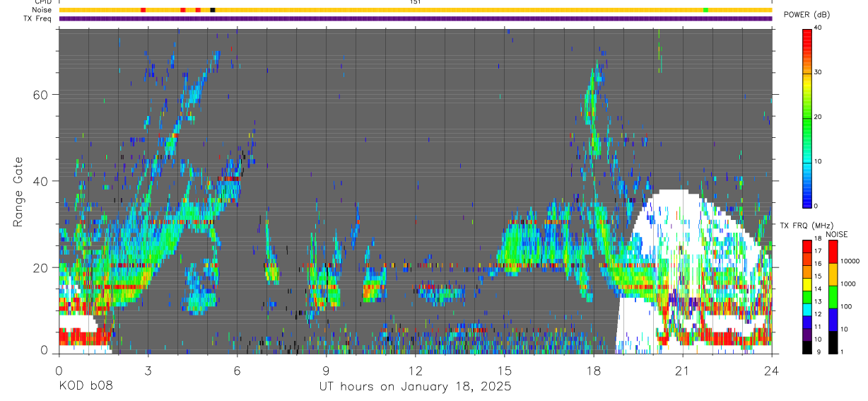
Task: Click the yellow swatch on the TX FRQ colorbar
Action: (807, 284)
